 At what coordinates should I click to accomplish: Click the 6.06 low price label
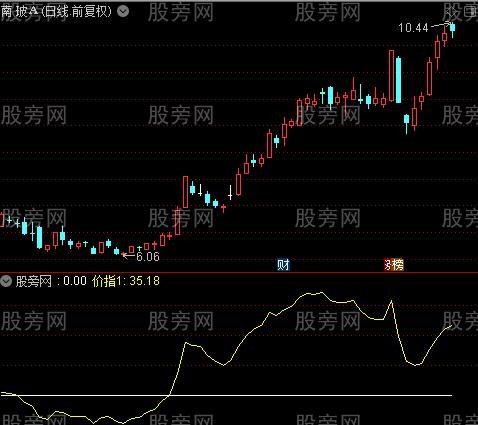tap(148, 256)
